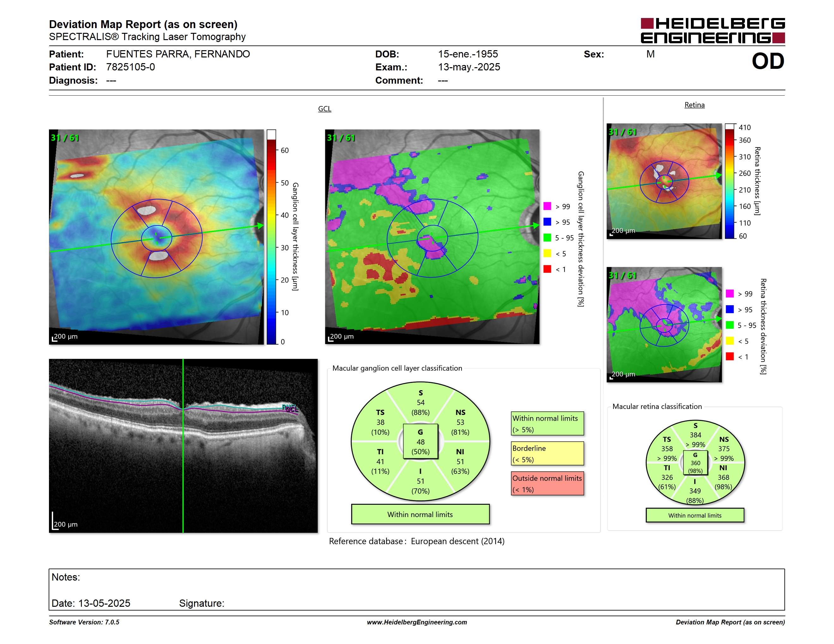834x644 pixels.
Task: Click into the Notes field
Action: (x=417, y=589)
